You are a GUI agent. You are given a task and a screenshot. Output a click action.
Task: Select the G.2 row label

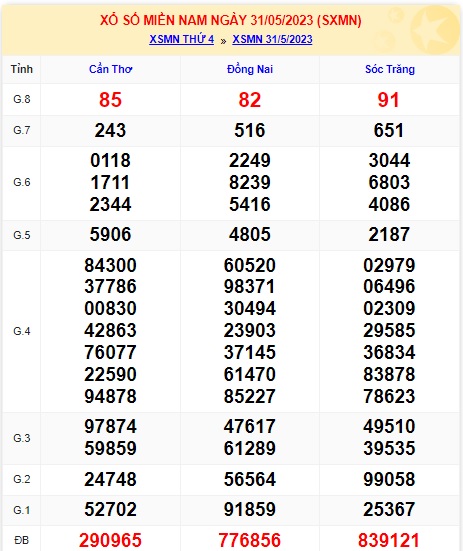pos(22,479)
